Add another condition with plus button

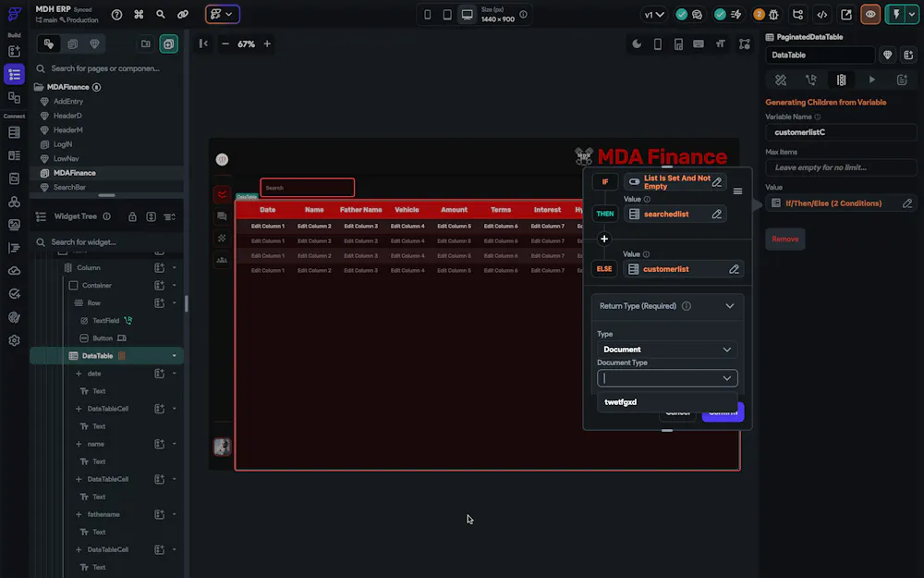[604, 239]
